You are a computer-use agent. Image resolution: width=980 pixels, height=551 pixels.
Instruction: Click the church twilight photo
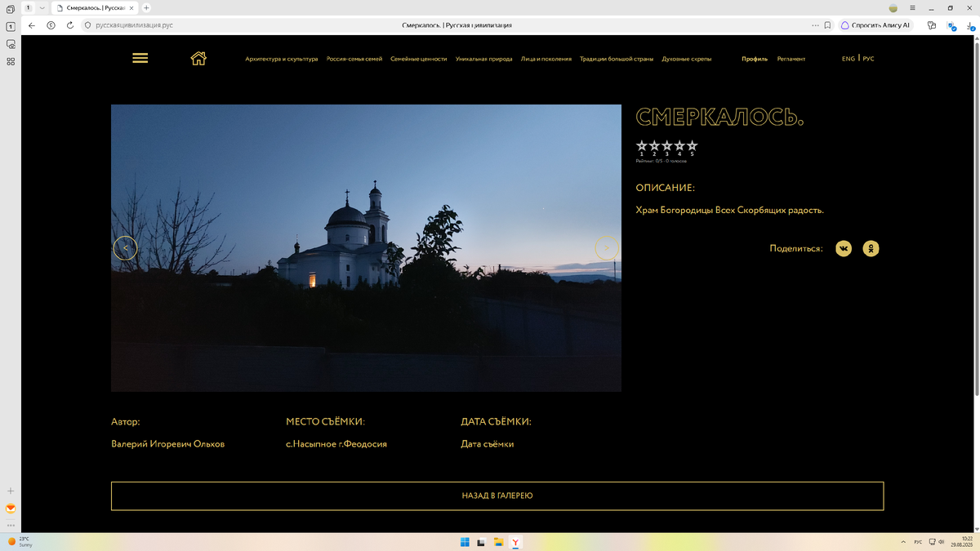366,247
